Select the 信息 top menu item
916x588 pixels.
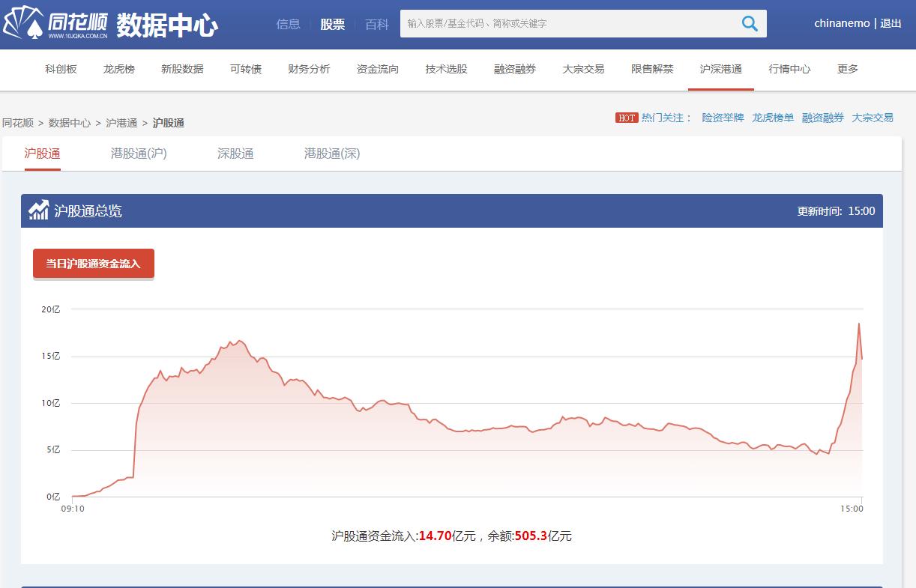(288, 24)
